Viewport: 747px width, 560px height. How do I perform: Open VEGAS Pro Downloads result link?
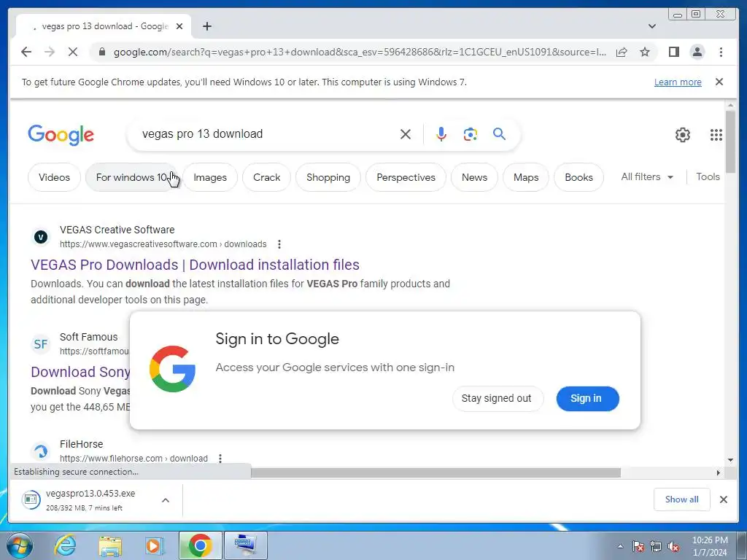tap(195, 265)
